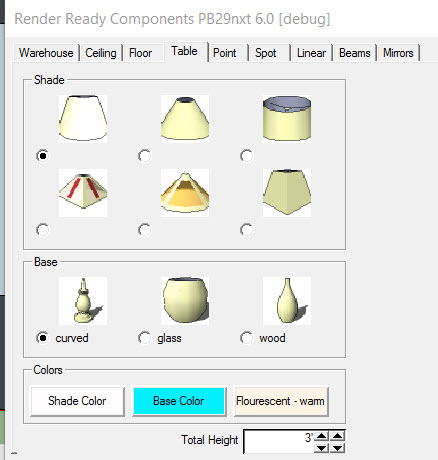Select radio button for orange glass shade

pyautogui.click(x=144, y=230)
